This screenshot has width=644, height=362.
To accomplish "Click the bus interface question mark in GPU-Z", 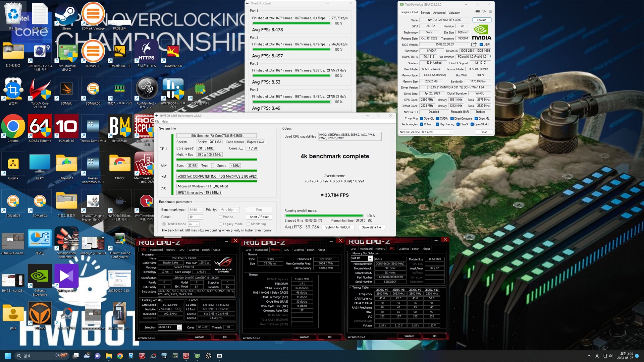I will pos(490,57).
